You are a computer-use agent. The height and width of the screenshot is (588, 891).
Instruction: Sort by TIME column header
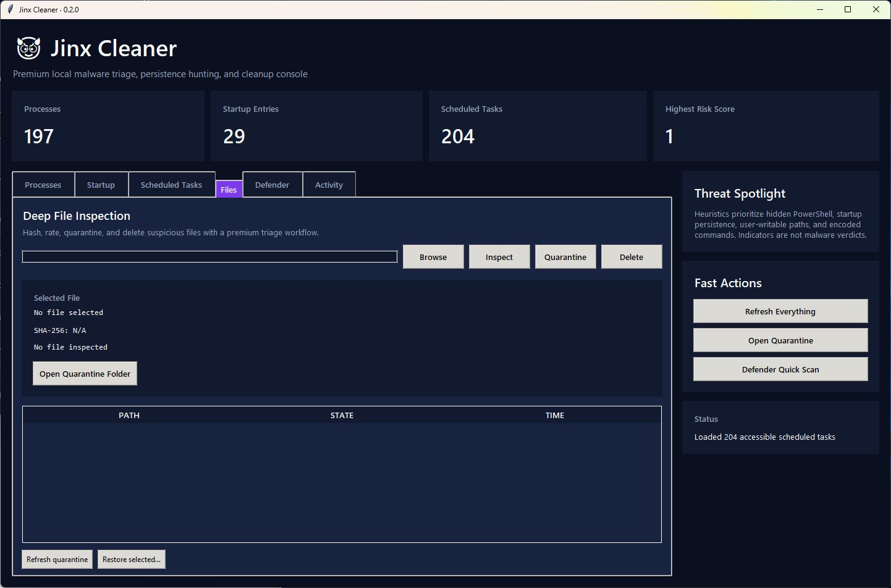pyautogui.click(x=555, y=415)
